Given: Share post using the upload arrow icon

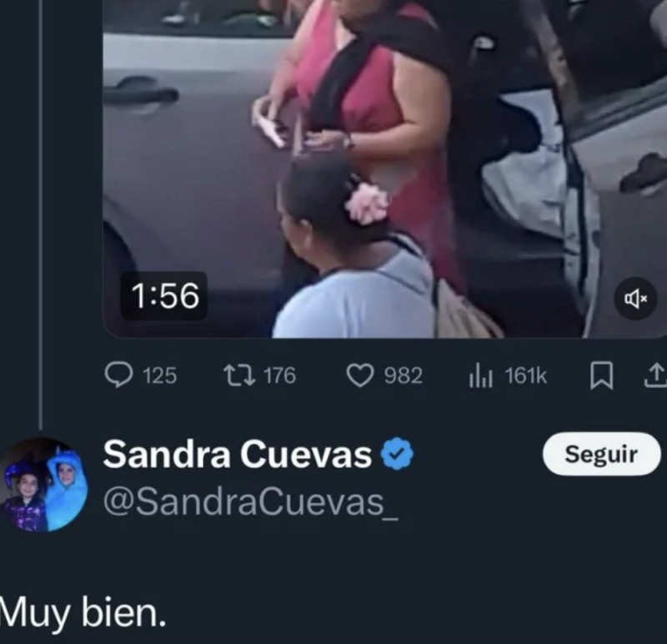Looking at the screenshot, I should click(x=657, y=375).
